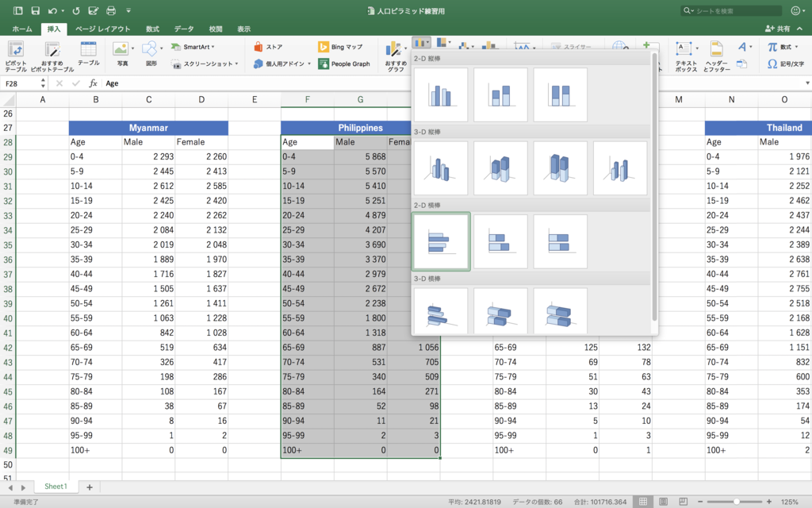
Task: Select the 3-D column chart (fourth 3-D 縦棒 thumbnail)
Action: tap(620, 168)
